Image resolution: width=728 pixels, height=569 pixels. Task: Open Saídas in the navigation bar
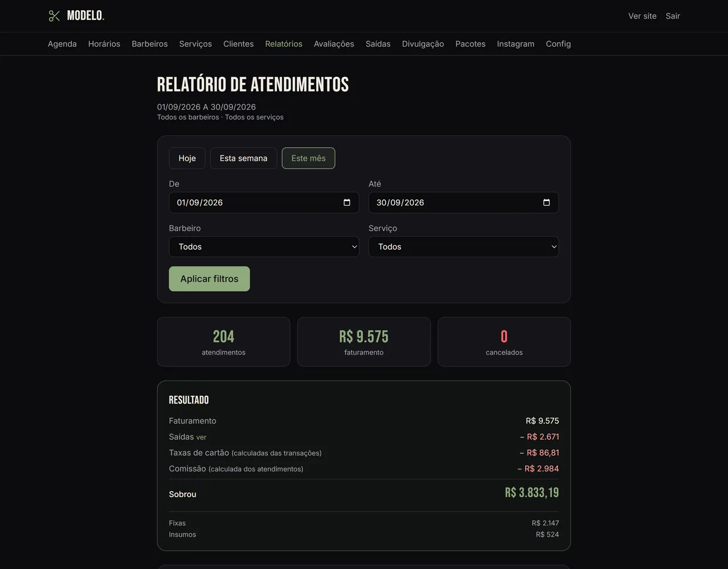[378, 44]
